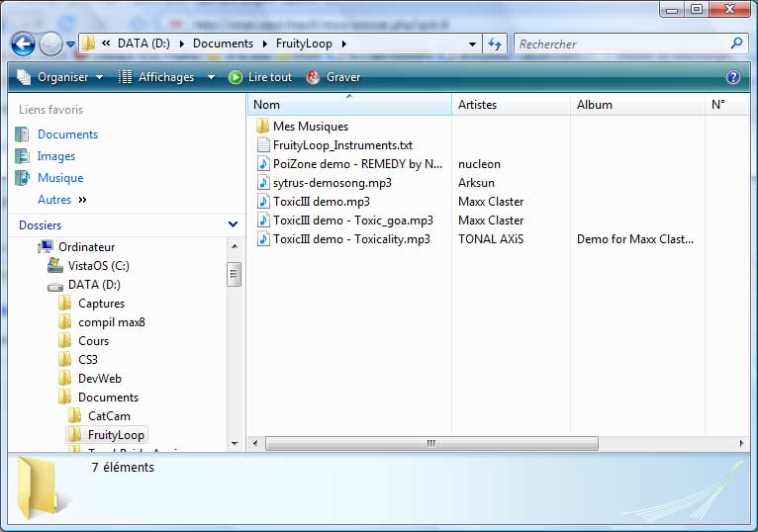This screenshot has height=532, width=758.
Task: Select Ordinateur in the folder tree
Action: [86, 247]
